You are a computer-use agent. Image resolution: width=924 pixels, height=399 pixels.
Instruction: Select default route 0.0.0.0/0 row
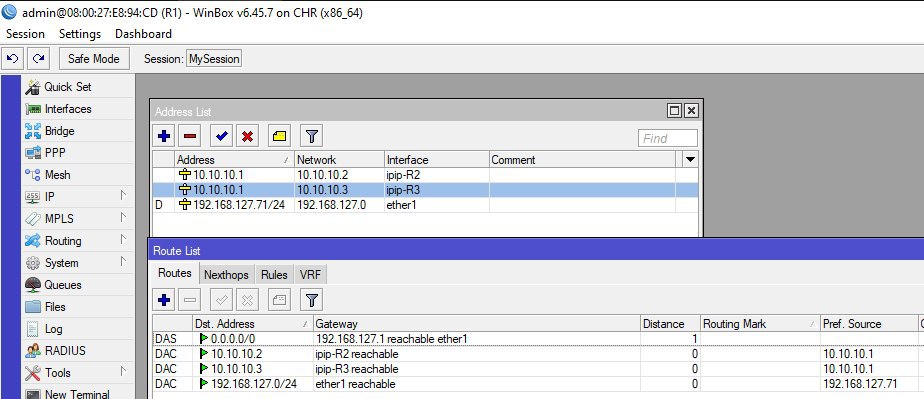pos(538,339)
